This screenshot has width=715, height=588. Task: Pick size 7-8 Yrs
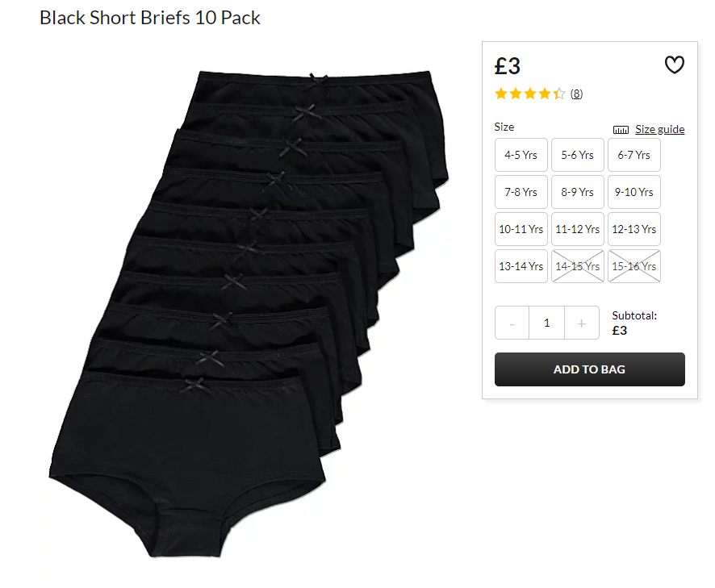[521, 192]
